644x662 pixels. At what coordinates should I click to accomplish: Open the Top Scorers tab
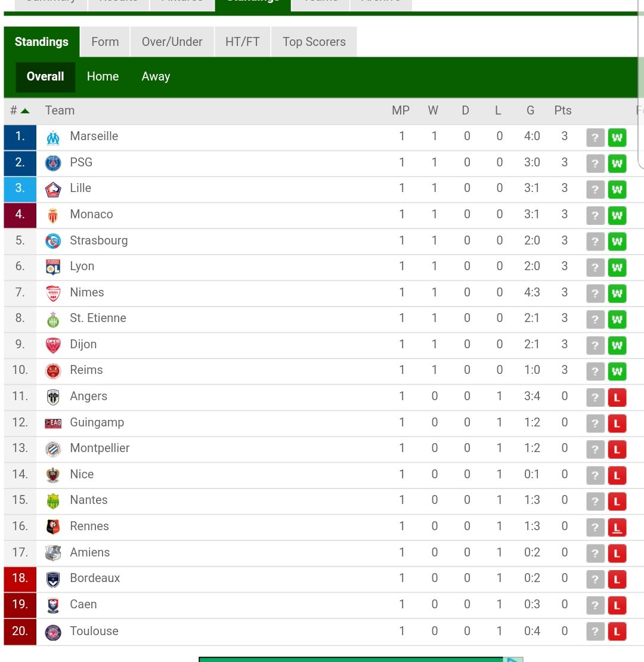[x=314, y=42]
